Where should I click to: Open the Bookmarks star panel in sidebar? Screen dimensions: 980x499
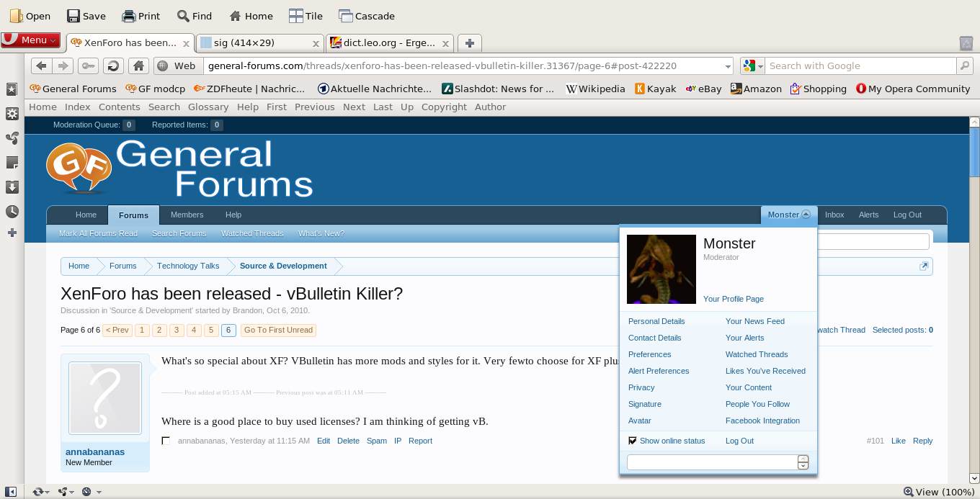tap(12, 89)
